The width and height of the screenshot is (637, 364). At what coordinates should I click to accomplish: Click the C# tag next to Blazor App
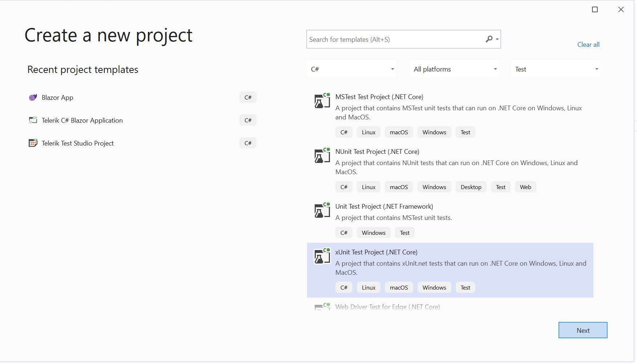pyautogui.click(x=248, y=97)
